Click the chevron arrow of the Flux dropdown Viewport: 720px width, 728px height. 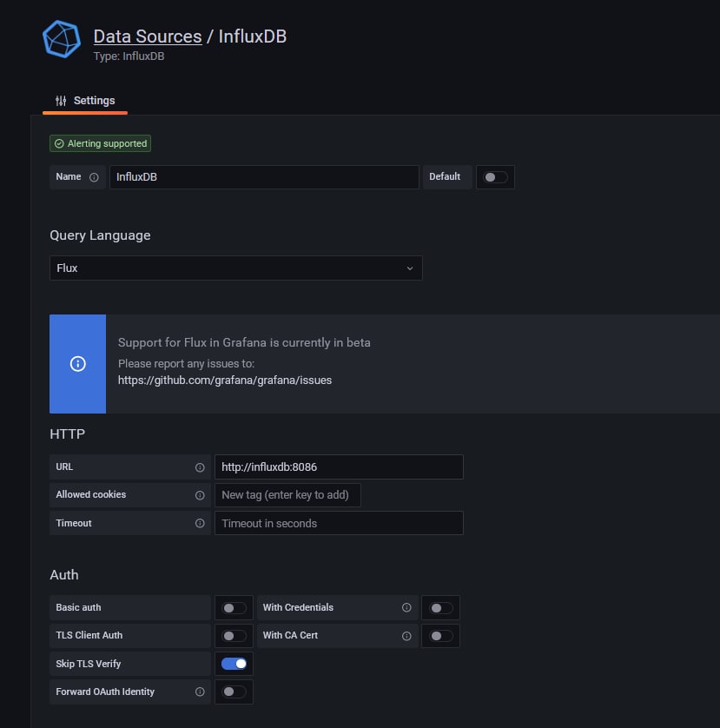point(410,268)
